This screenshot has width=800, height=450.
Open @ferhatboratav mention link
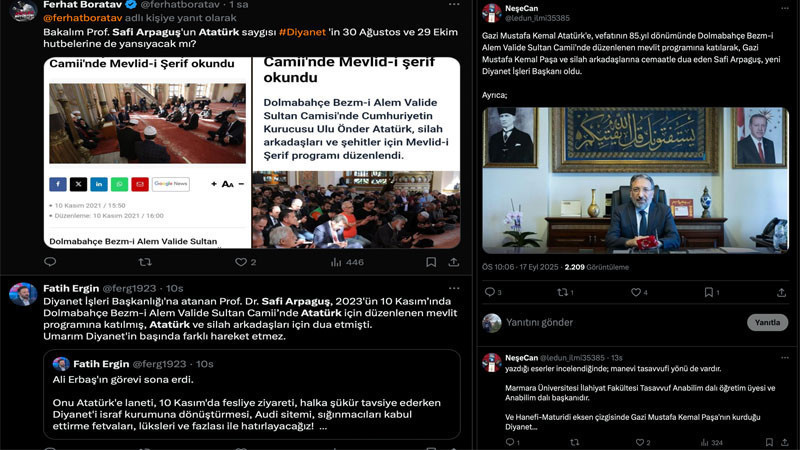tap(83, 18)
